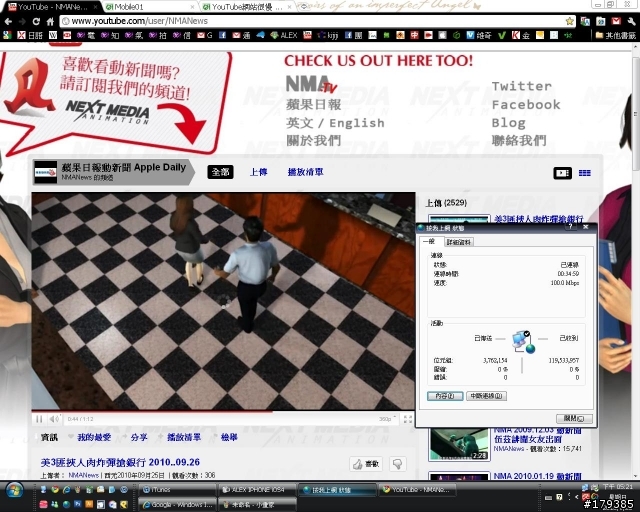Open the 日誌 bookmark

click(x=30, y=36)
